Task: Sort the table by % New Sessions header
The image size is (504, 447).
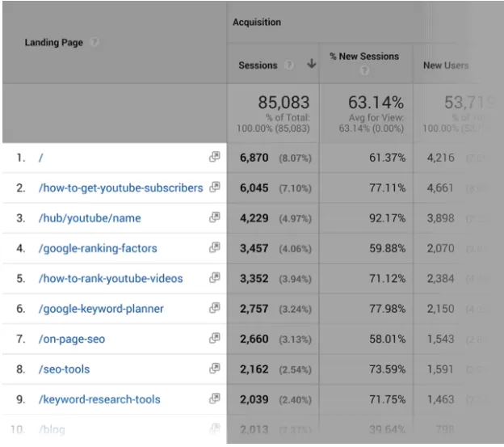Action: [x=364, y=57]
